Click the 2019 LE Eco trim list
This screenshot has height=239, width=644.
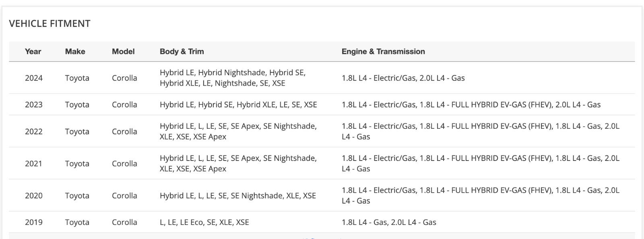click(x=204, y=223)
